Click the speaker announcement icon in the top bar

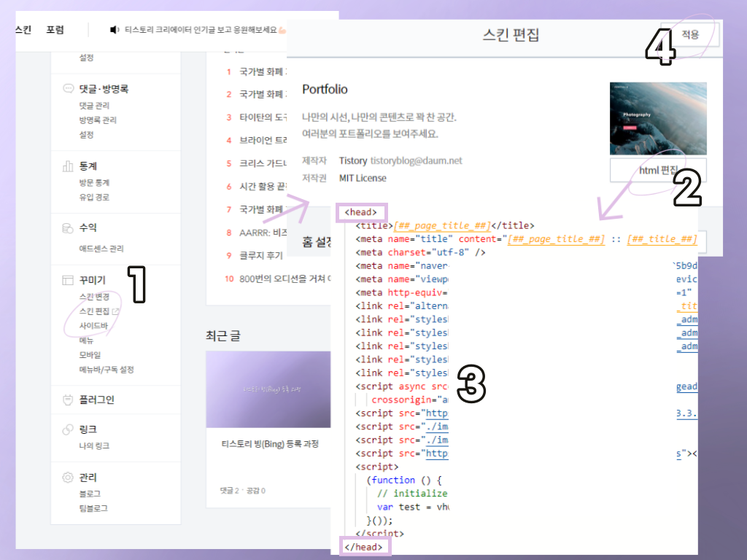(115, 30)
